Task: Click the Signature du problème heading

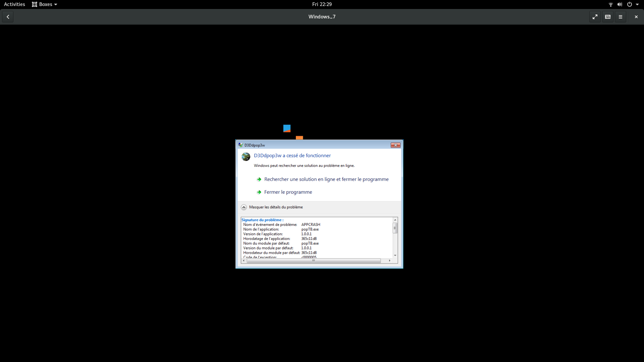Action: (x=262, y=220)
